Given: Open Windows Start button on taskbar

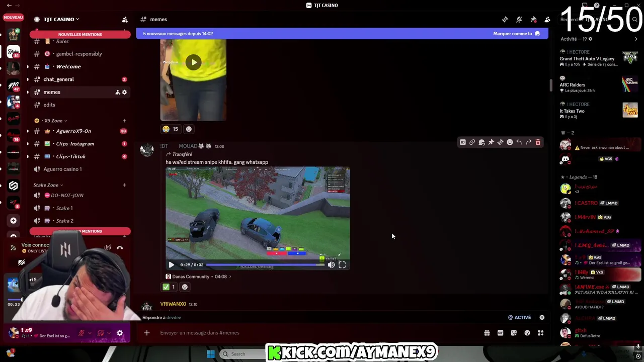Looking at the screenshot, I should tap(210, 354).
